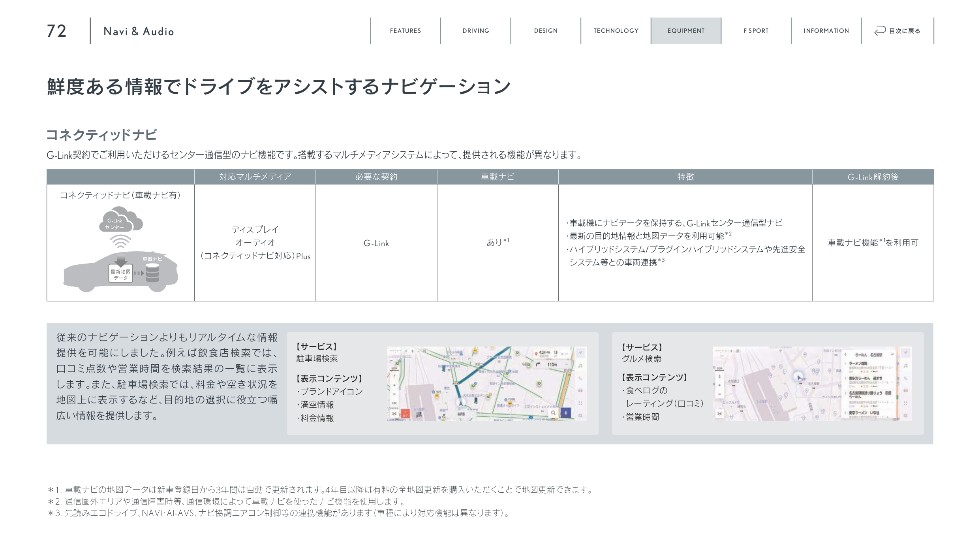Click the return arrow icon beside 目次に戻る
This screenshot has width=980, height=552.
(x=880, y=31)
